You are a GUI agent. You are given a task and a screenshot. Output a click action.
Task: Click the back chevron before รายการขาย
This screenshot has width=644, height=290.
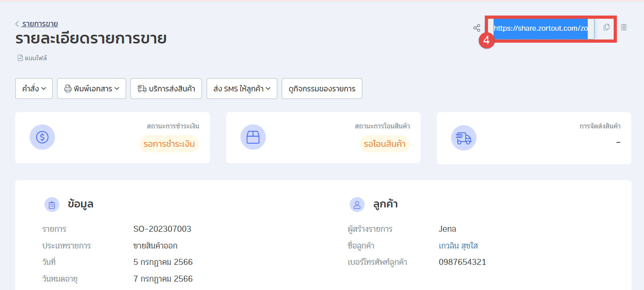[x=17, y=24]
